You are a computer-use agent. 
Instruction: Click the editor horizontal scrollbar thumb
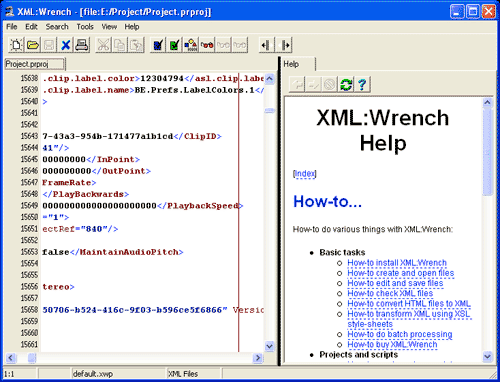pos(32,358)
